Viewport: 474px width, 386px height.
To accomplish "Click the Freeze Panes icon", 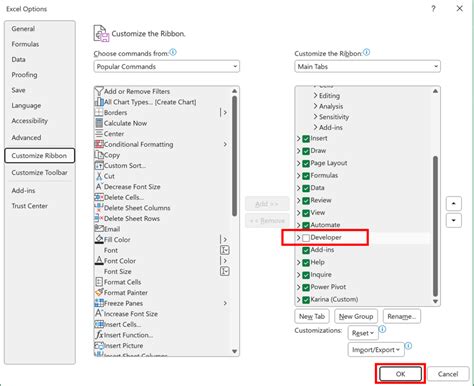I will click(99, 303).
